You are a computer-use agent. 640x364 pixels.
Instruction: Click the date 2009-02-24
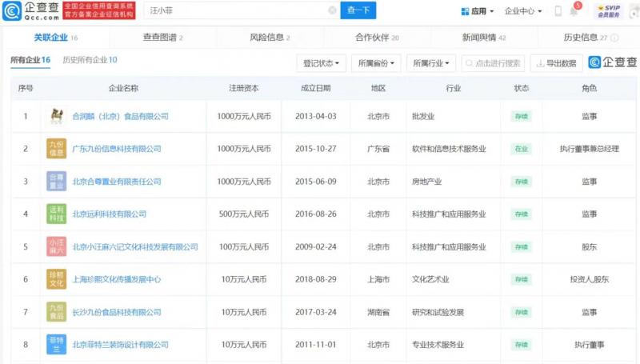coord(316,247)
